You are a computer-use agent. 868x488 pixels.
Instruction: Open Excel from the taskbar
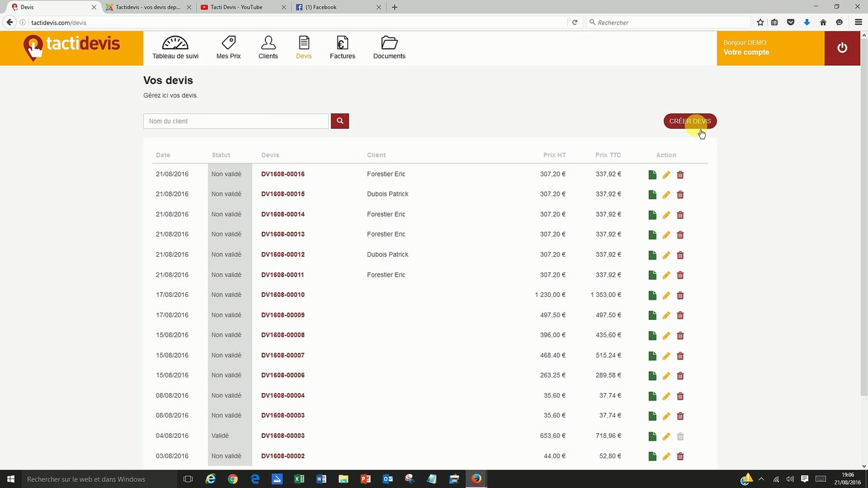[298, 479]
